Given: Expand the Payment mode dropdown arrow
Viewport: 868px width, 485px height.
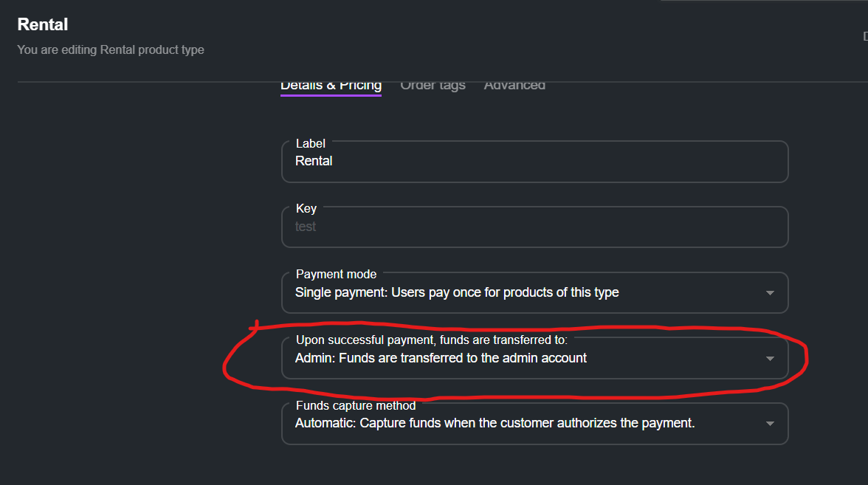Looking at the screenshot, I should (770, 293).
